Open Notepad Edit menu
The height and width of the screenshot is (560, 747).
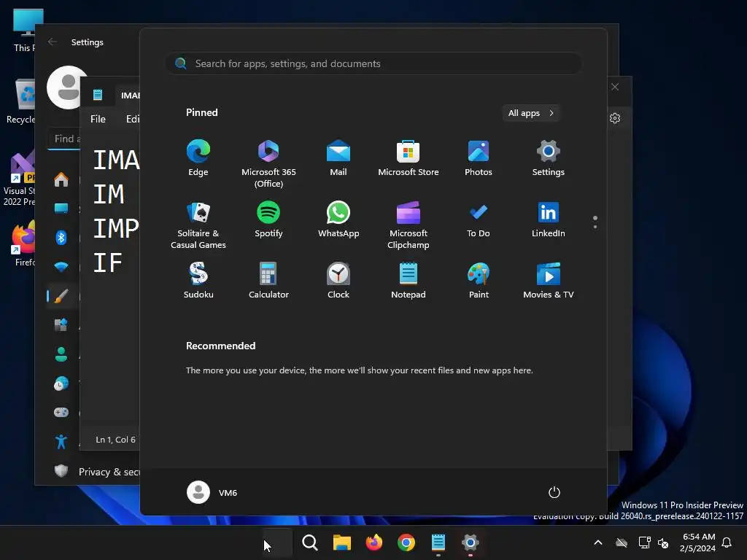pos(133,119)
